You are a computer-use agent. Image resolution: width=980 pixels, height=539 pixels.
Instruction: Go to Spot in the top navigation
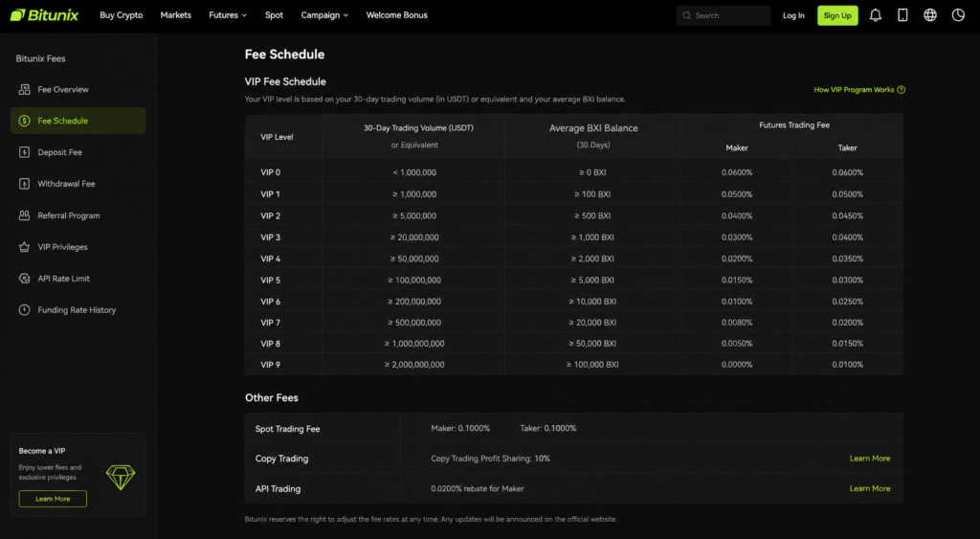[274, 15]
